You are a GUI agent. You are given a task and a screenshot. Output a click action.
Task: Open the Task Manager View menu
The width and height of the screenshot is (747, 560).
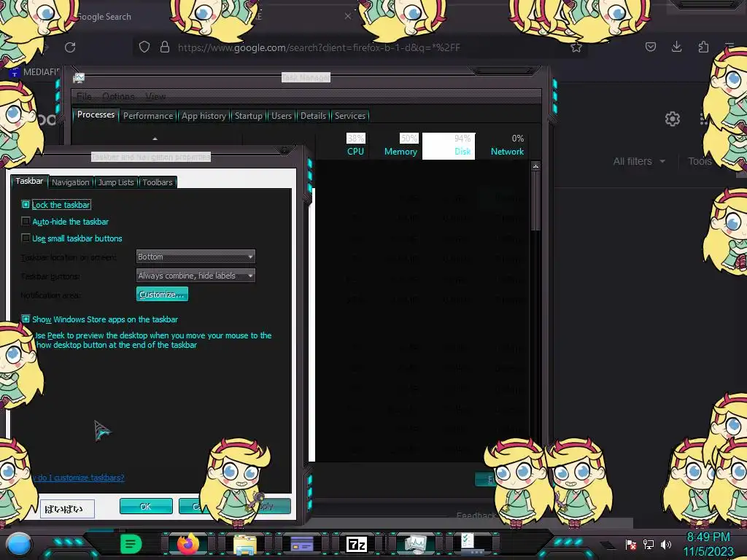coord(155,97)
